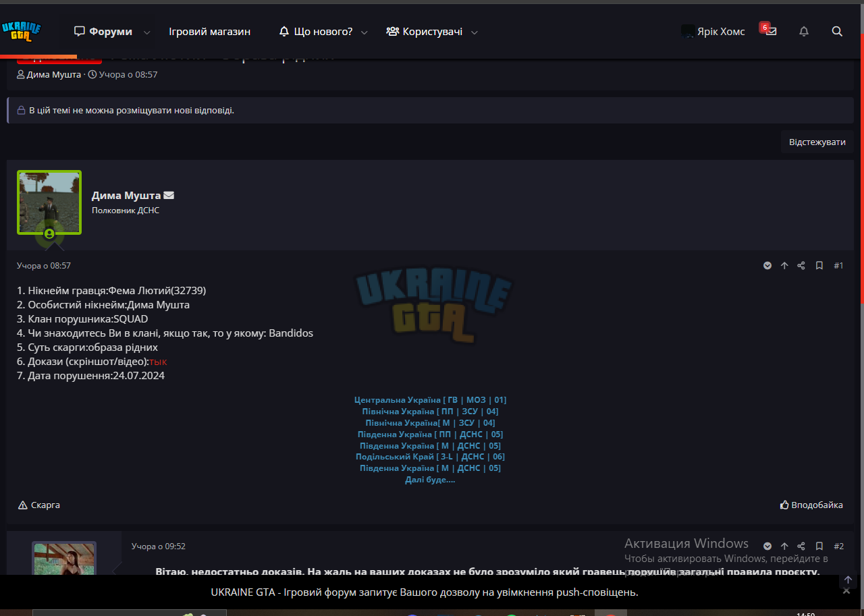Open the Форуми menu item
This screenshot has height=616, width=864.
pyautogui.click(x=103, y=32)
